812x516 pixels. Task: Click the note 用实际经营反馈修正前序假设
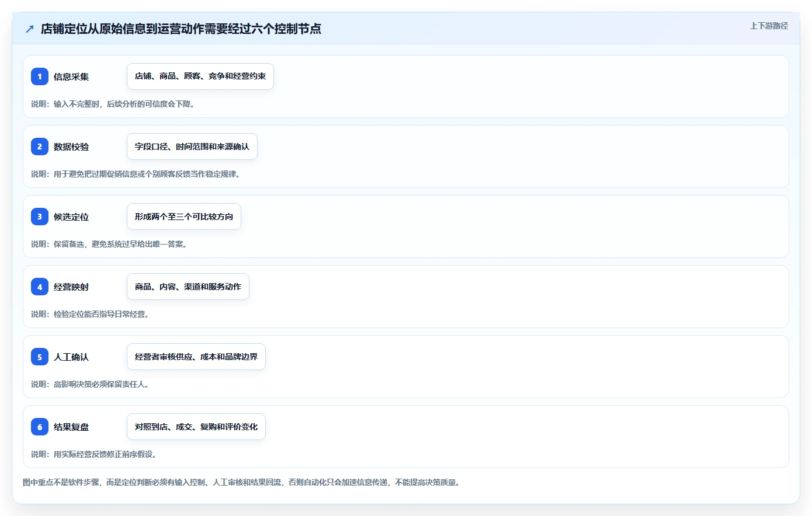tap(94, 454)
